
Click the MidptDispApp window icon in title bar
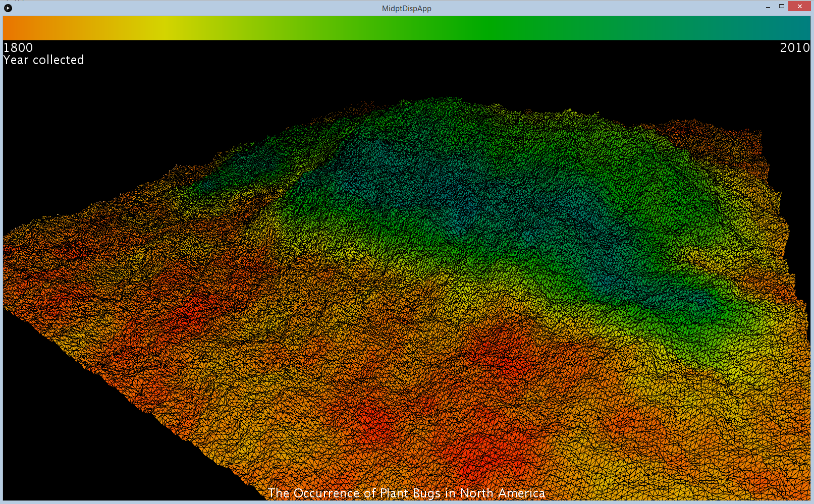pos(8,8)
